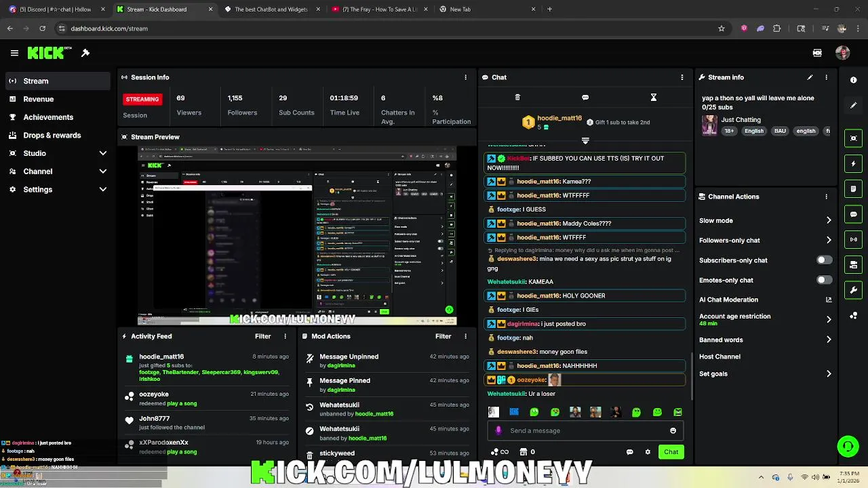Click the speech bubble icon beside the chat gear
The image size is (868, 488).
[630, 452]
